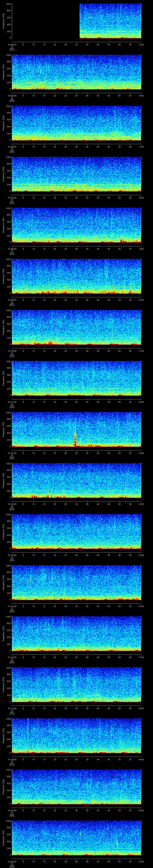The height and width of the screenshot is (868, 153).
Task: Open the 10:06:00 spectrogram panel
Action: click(77, 123)
